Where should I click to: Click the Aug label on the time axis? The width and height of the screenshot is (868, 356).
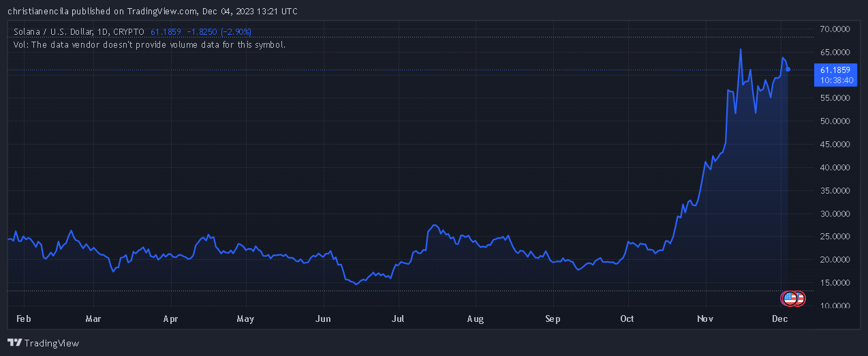476,318
